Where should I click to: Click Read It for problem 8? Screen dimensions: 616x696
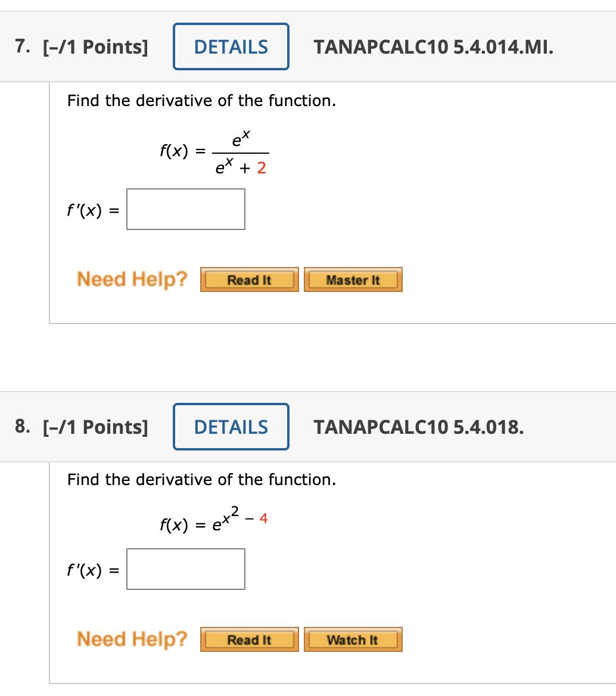[249, 639]
